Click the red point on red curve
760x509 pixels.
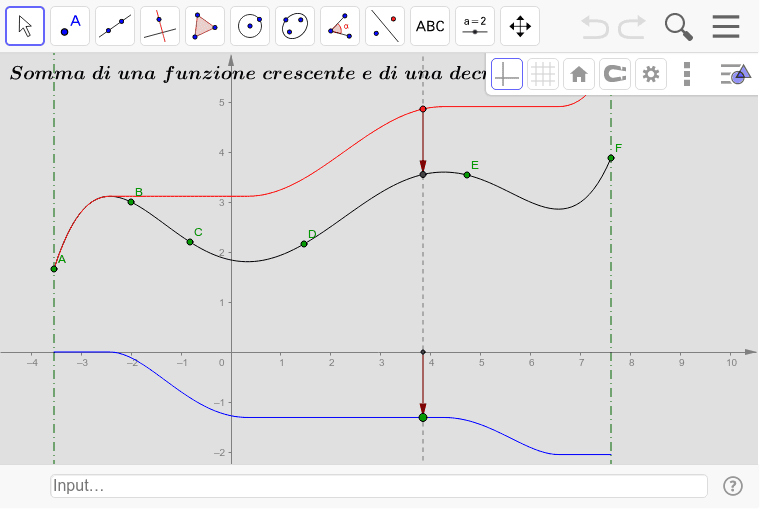coord(423,109)
